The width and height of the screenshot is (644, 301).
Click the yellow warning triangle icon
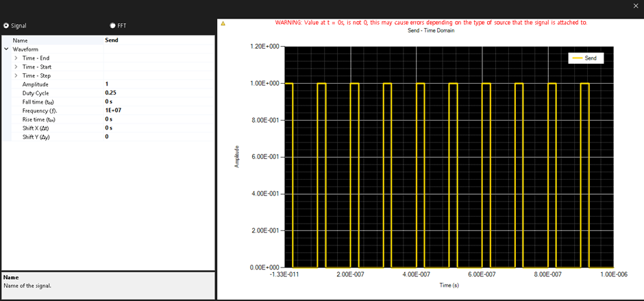point(223,23)
